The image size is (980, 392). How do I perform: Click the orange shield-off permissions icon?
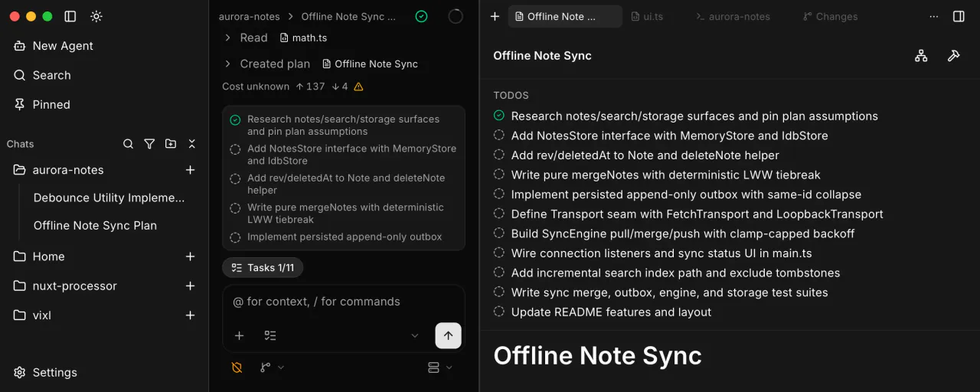(x=237, y=367)
